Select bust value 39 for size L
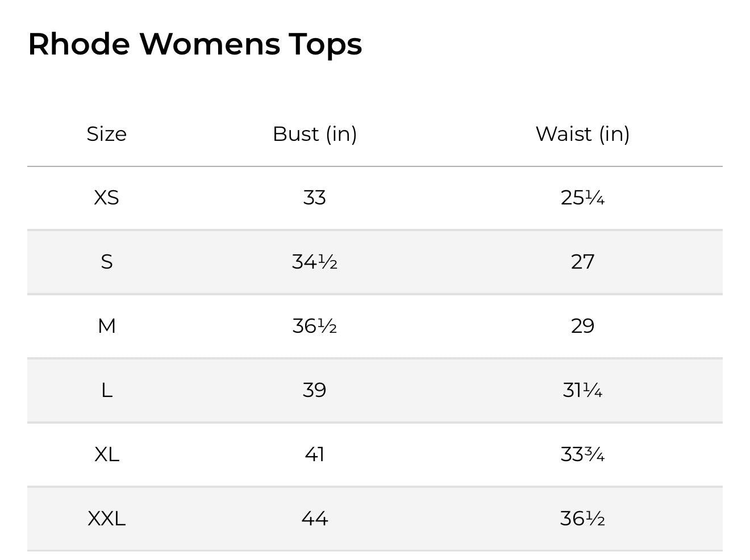The width and height of the screenshot is (750, 560). point(315,390)
